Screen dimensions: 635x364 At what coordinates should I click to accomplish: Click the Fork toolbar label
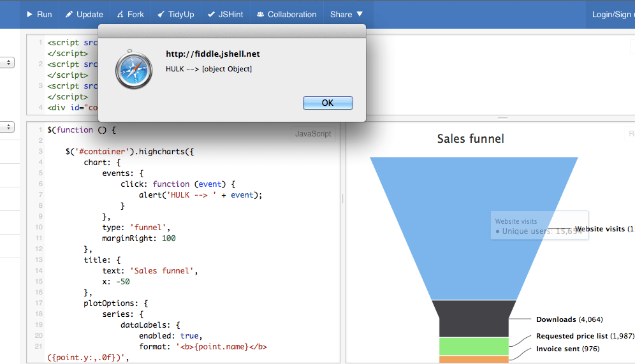[x=136, y=15]
